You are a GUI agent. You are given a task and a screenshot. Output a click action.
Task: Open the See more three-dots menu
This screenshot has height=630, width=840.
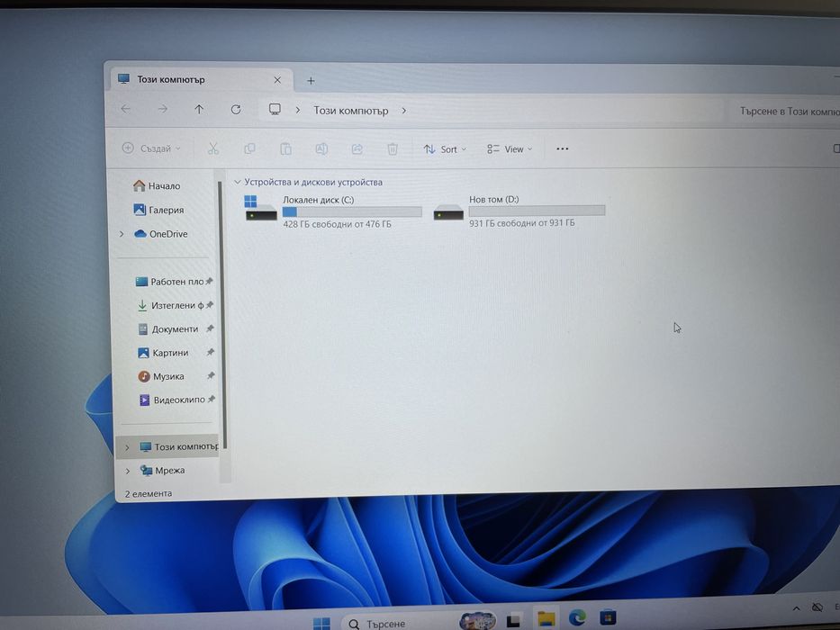(x=562, y=148)
